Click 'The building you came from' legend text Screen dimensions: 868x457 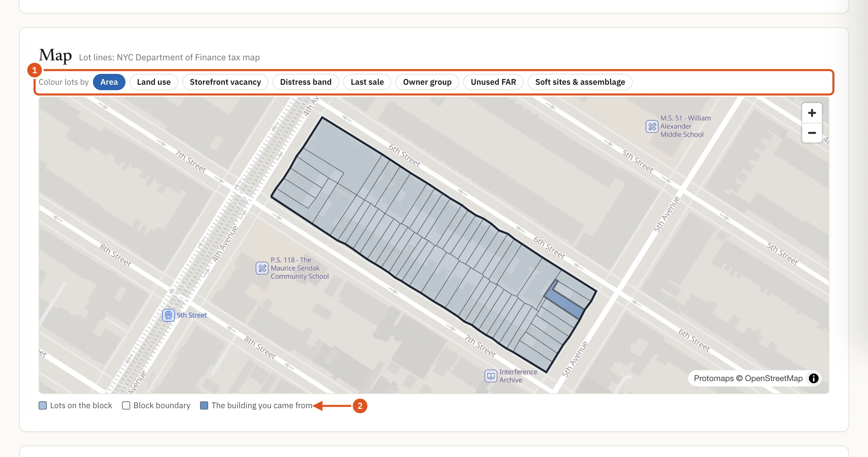click(262, 405)
